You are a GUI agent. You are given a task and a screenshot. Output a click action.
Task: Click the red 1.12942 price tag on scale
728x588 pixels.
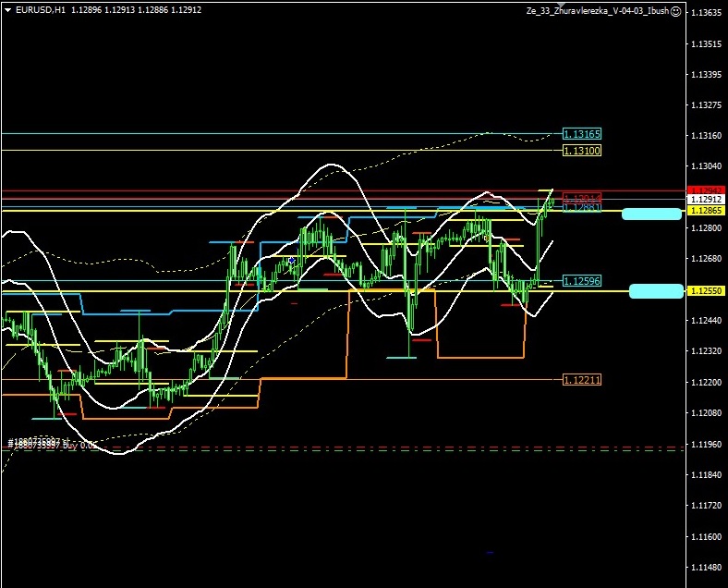pyautogui.click(x=705, y=190)
